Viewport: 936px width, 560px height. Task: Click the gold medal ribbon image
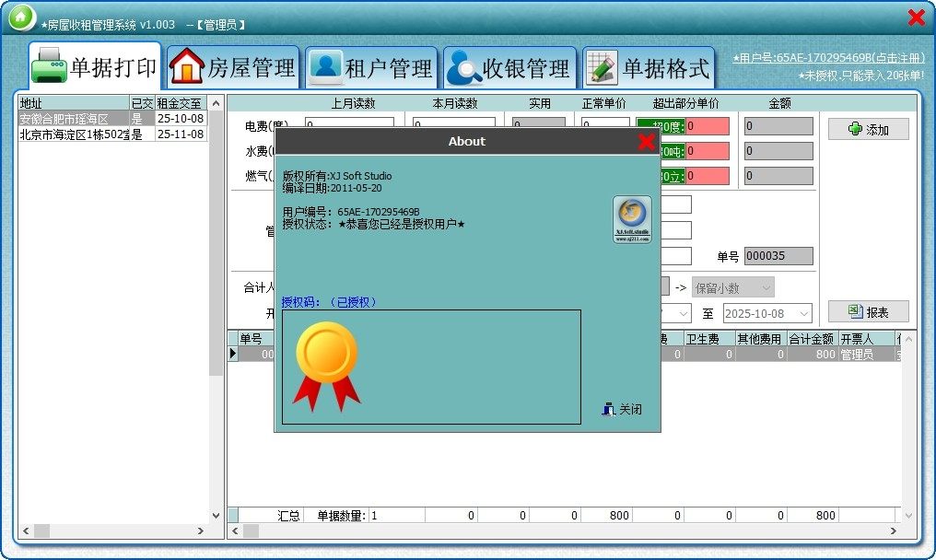(326, 366)
